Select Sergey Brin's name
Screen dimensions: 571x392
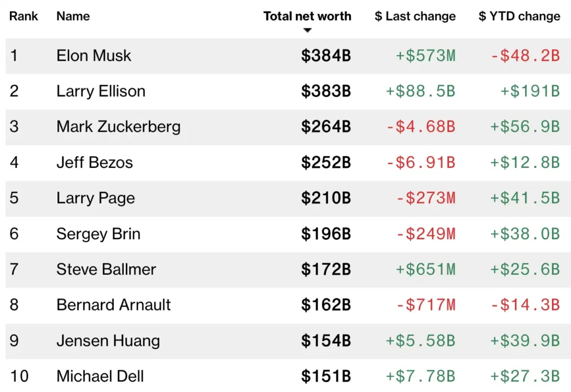98,234
